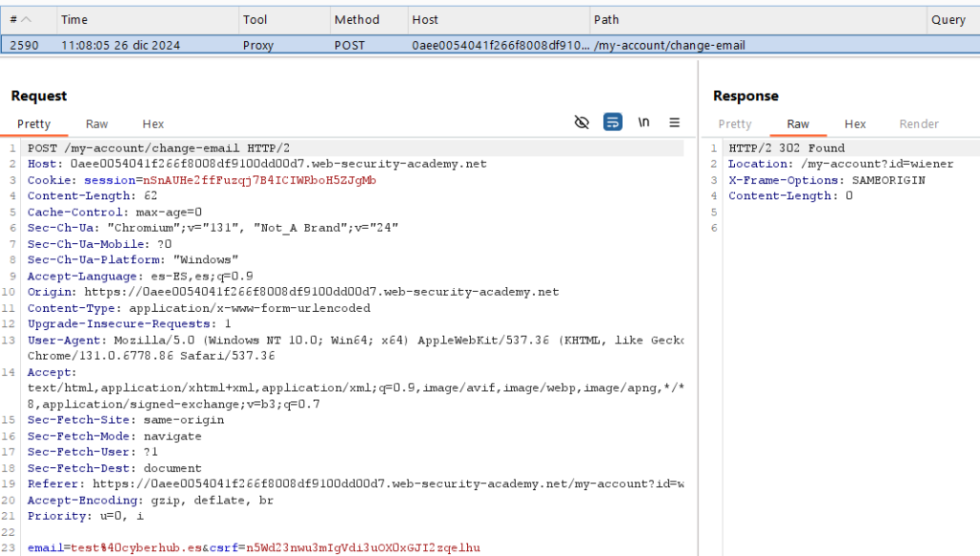Open the Response Hex tab
Image resolution: width=980 pixels, height=556 pixels.
855,123
